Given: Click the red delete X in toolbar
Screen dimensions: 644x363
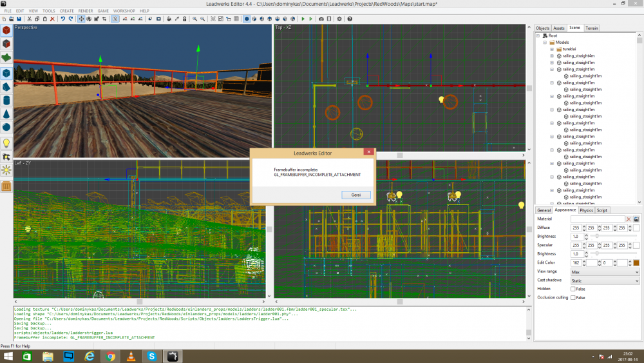Looking at the screenshot, I should pyautogui.click(x=52, y=19).
